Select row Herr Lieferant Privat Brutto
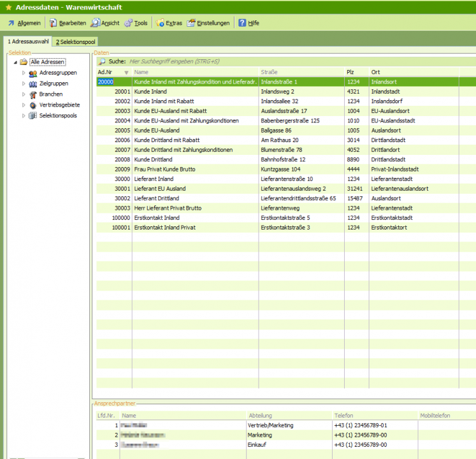The image size is (476, 459). pyautogui.click(x=286, y=208)
